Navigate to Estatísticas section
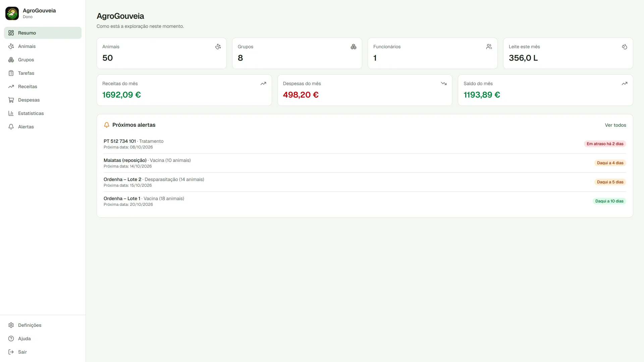644x362 pixels. point(43,113)
